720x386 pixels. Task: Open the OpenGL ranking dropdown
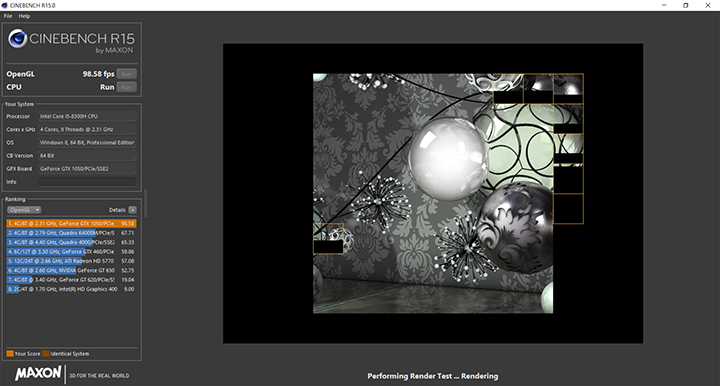click(x=24, y=210)
